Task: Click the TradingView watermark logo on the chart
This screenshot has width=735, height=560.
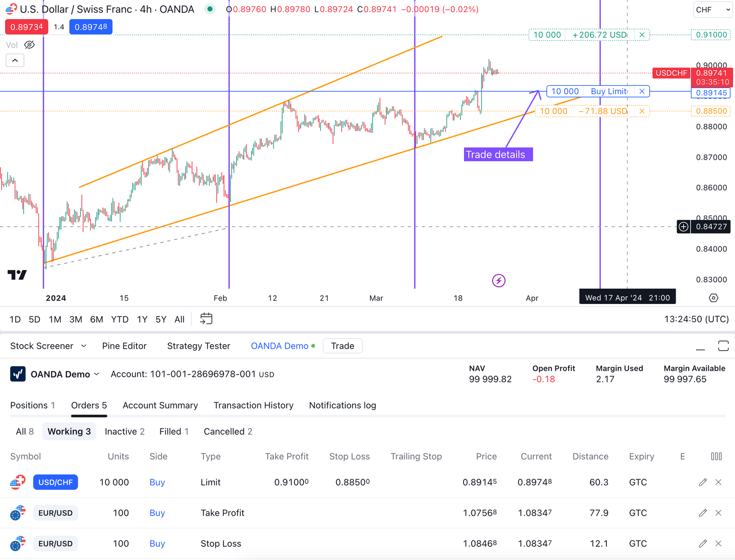Action: point(17,274)
